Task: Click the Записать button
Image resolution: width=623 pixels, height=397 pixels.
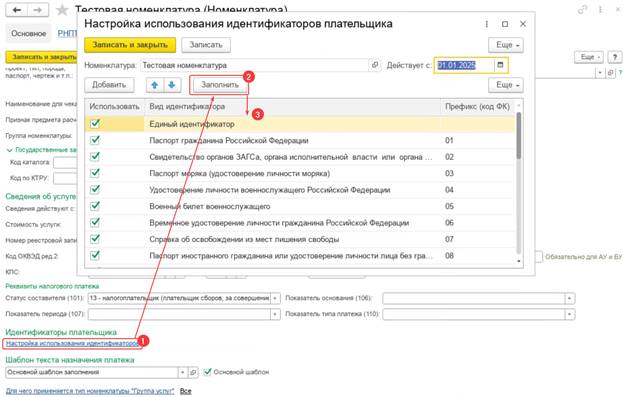Action: pos(206,45)
